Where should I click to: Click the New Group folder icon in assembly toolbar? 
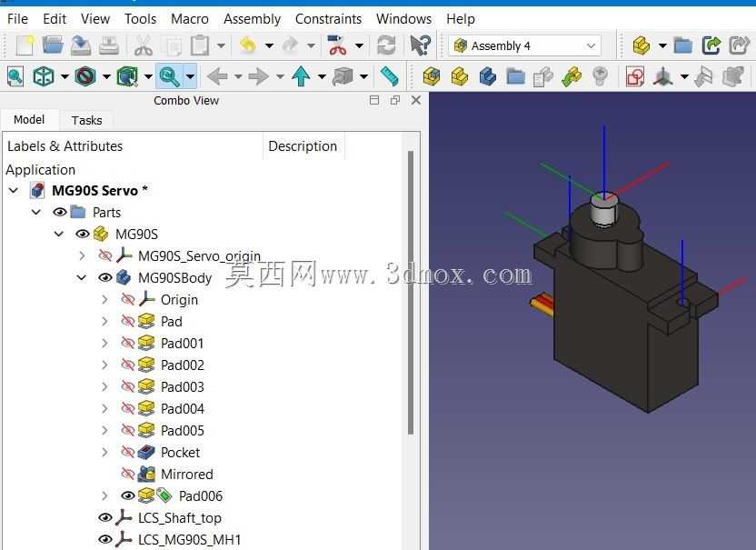[515, 76]
